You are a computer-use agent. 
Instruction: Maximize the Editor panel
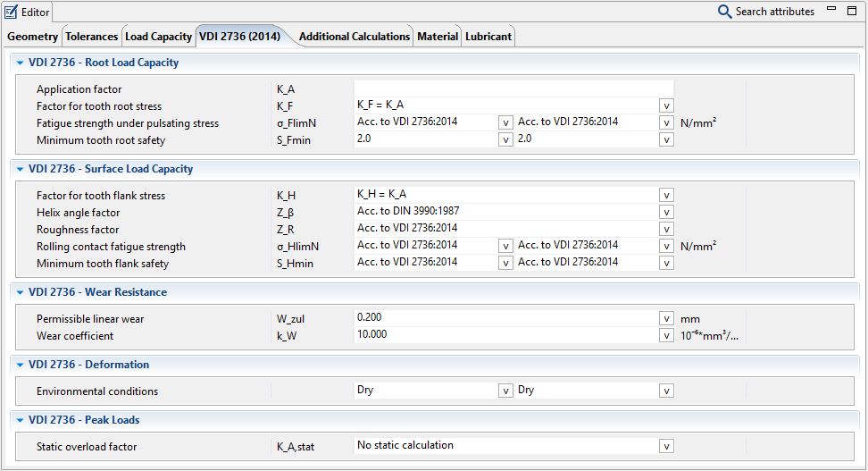(x=852, y=10)
